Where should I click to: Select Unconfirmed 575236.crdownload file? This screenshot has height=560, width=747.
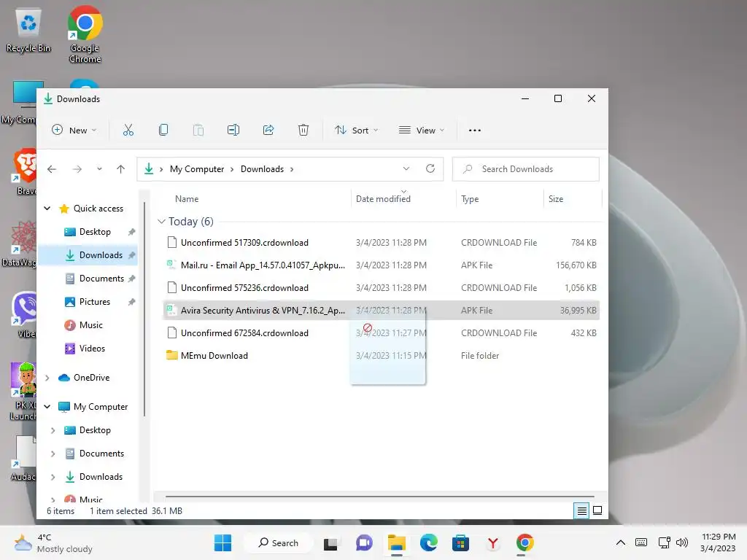381,288
